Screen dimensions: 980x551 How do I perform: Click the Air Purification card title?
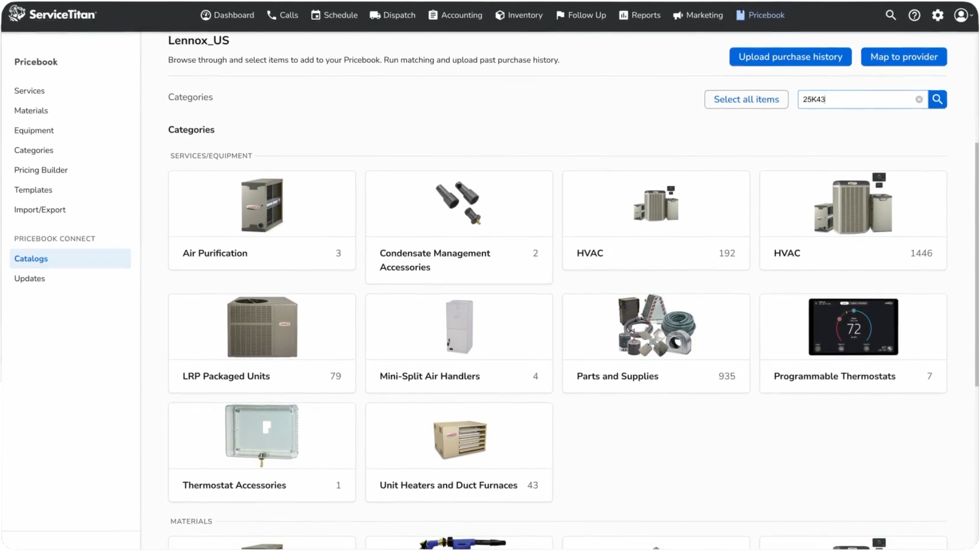tap(215, 254)
